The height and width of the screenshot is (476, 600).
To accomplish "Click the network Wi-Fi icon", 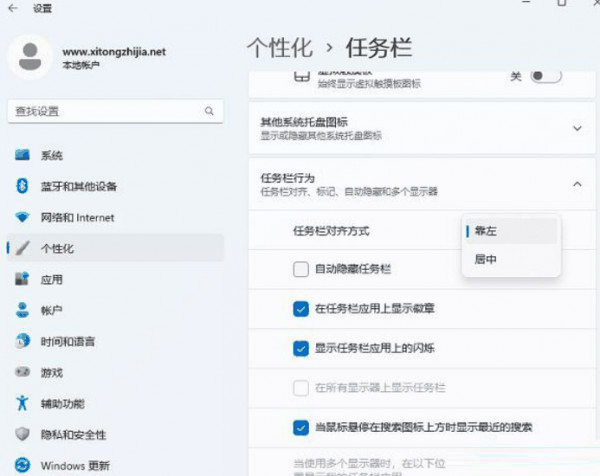I will pos(22,217).
